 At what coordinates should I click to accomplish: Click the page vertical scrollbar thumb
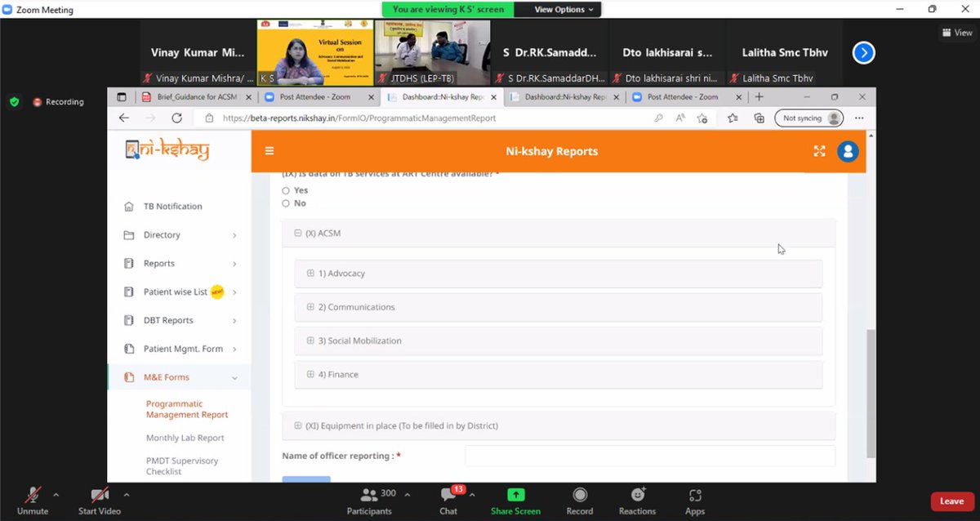click(x=871, y=394)
